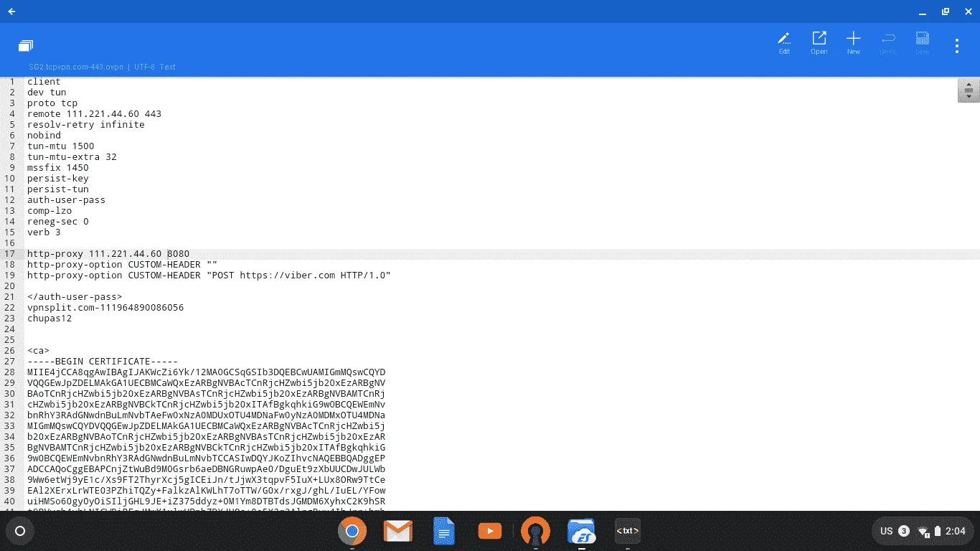The width and height of the screenshot is (980, 551).
Task: Click notification count badge 3
Action: coord(904,532)
